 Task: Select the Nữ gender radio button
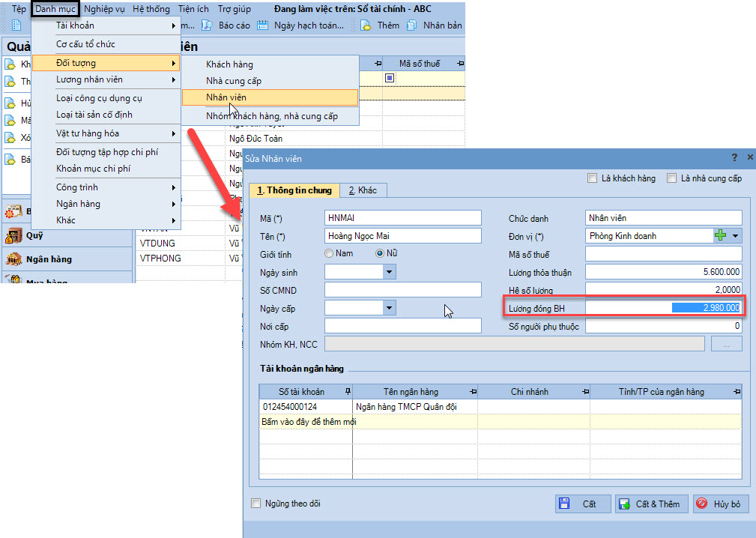(380, 253)
